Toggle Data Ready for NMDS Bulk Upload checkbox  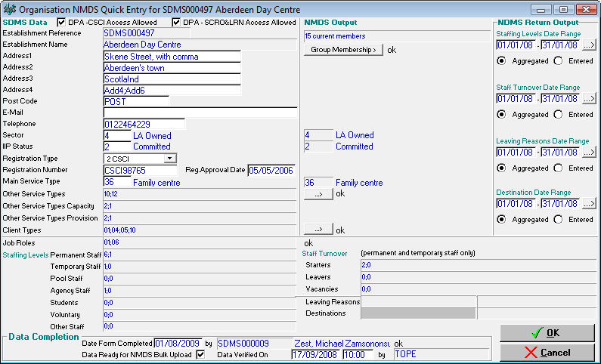[x=200, y=354]
